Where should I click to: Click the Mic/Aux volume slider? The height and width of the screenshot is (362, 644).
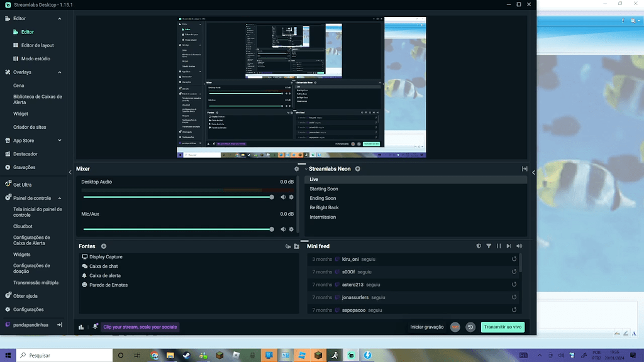point(177,229)
